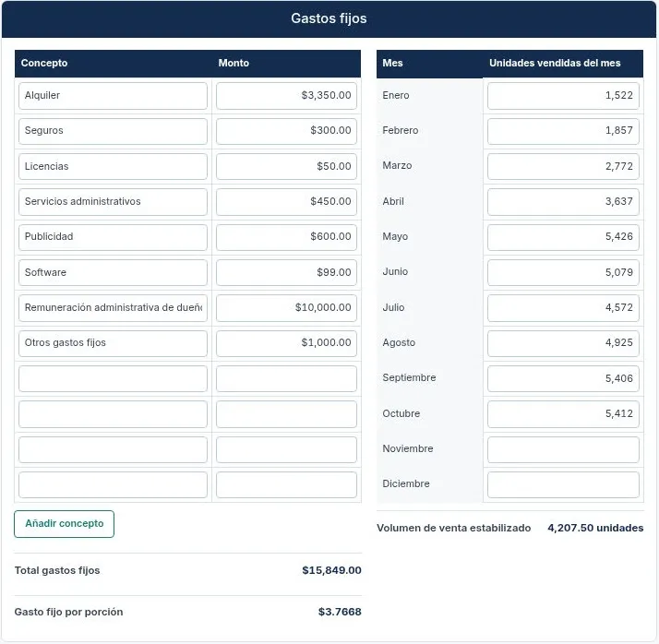Click the Gastos fijos title
Image resolution: width=659 pixels, height=644 pixels.
tap(329, 18)
